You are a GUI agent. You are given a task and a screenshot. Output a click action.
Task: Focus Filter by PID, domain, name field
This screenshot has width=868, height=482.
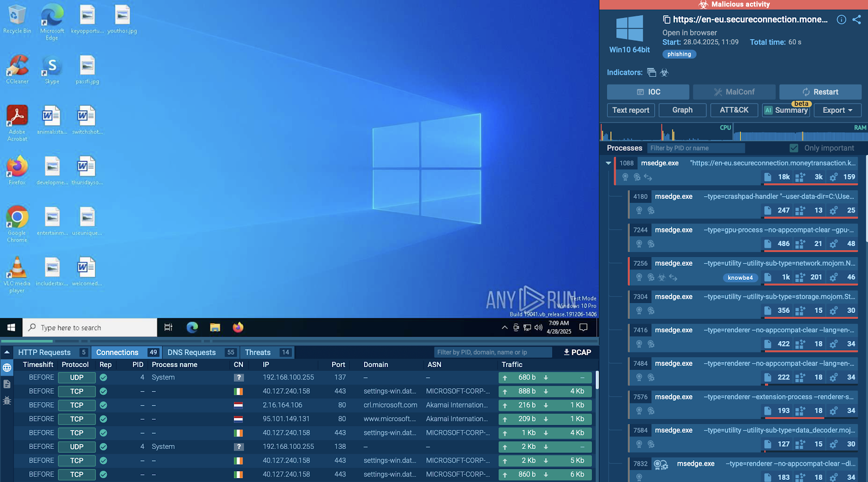(x=493, y=352)
